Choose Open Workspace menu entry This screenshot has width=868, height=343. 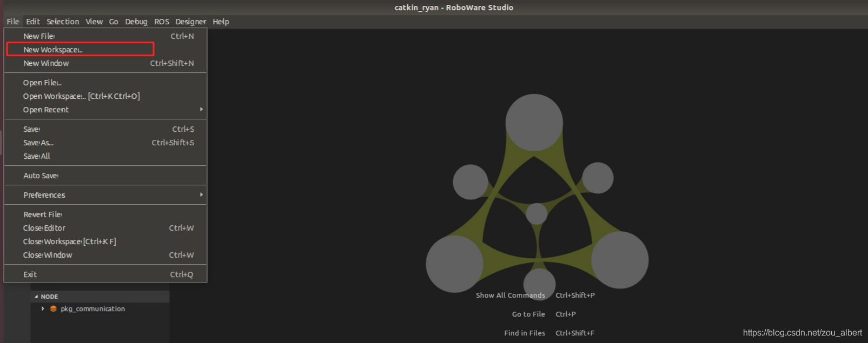pyautogui.click(x=105, y=96)
